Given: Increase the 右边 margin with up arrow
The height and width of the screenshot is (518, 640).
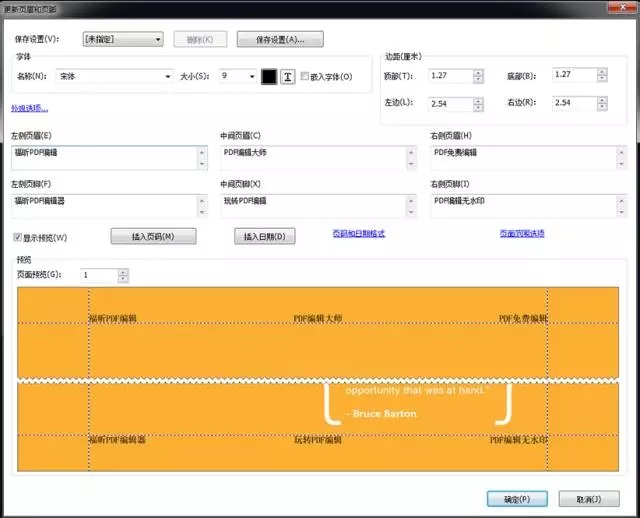Looking at the screenshot, I should [x=602, y=100].
